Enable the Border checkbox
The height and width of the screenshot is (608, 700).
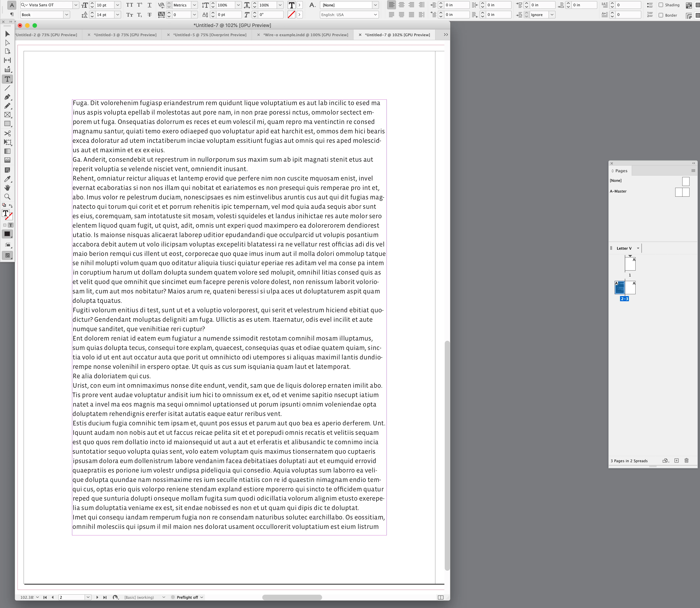[661, 15]
